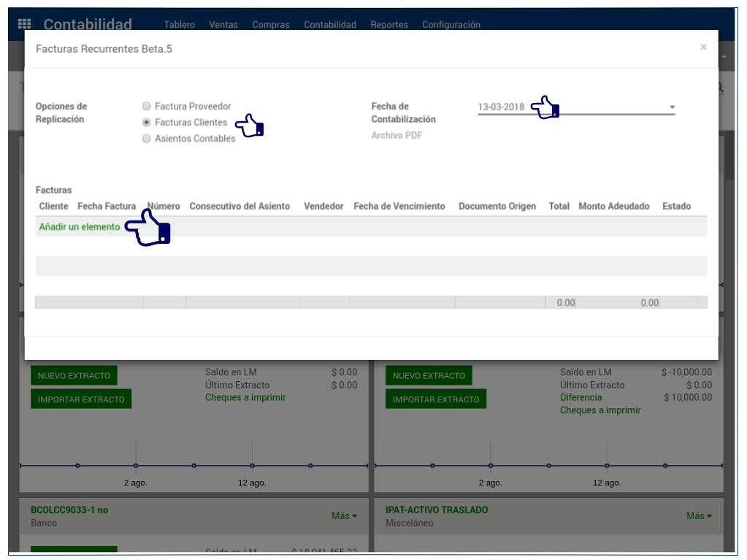
Task: Select the Asientos Contables radio option
Action: click(x=147, y=139)
